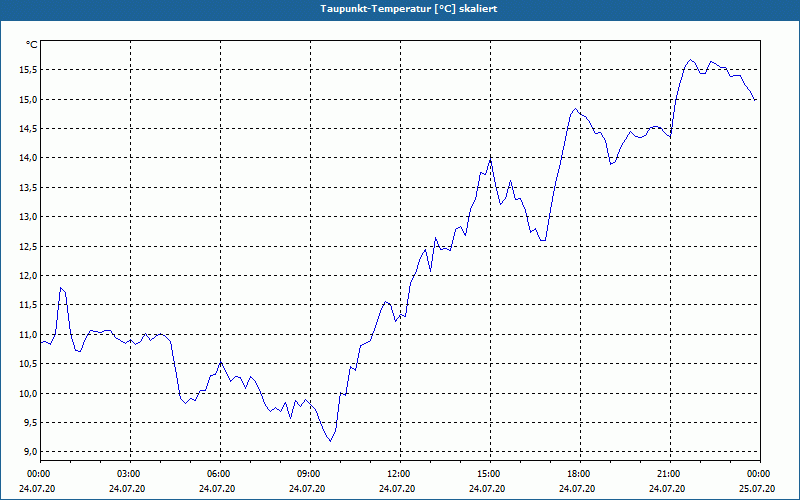This screenshot has width=800, height=500.
Task: Click the '09:00' x-axis time label
Action: [308, 474]
